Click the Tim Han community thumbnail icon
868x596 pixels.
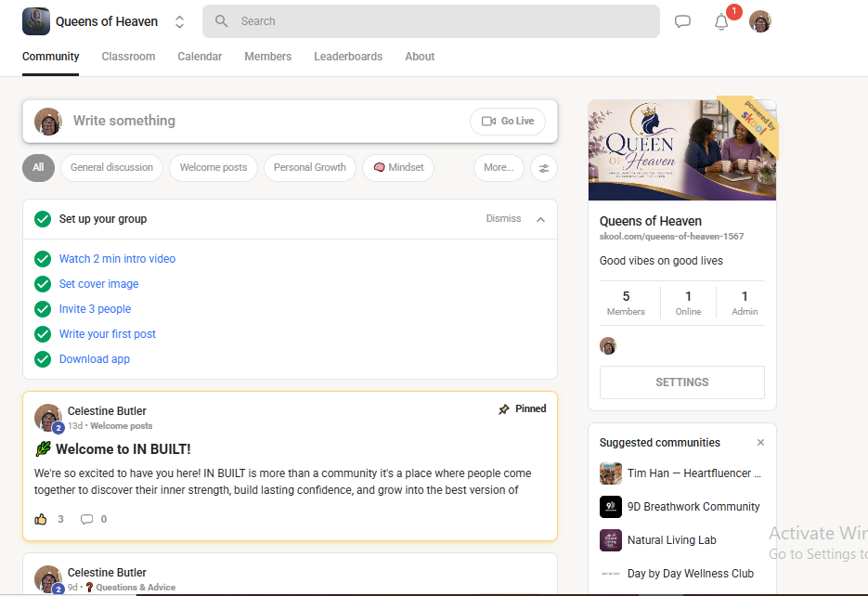(611, 473)
